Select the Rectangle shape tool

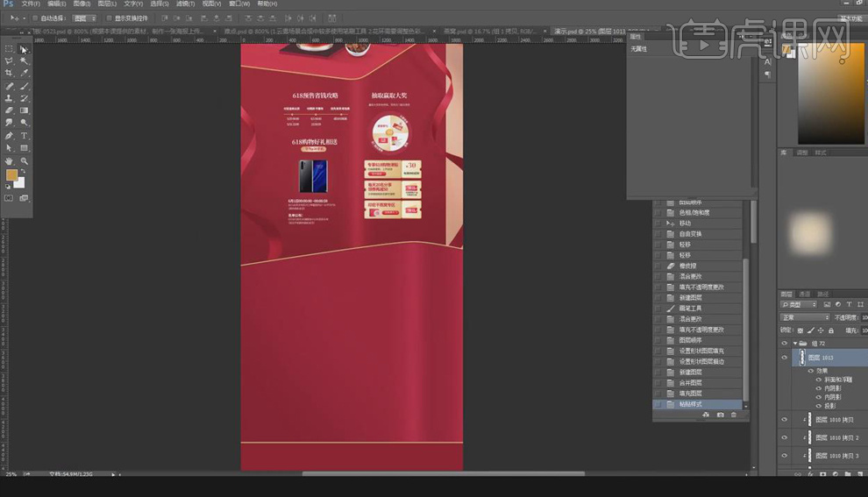tap(24, 148)
